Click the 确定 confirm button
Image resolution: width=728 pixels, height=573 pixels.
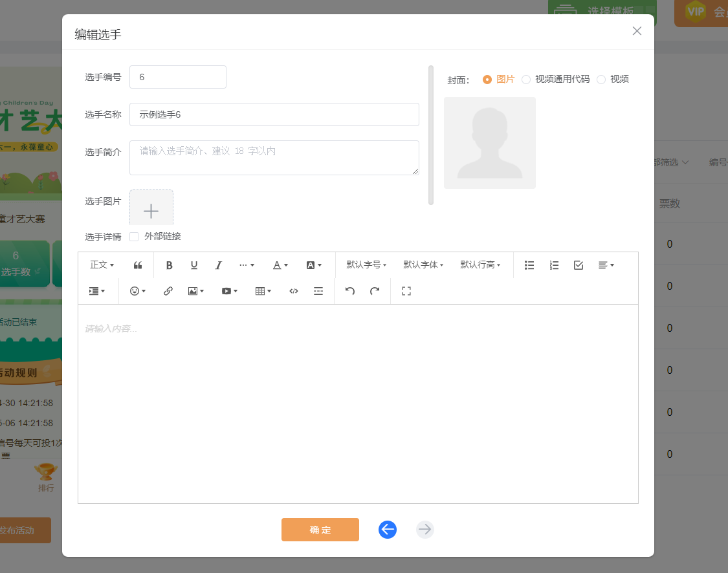[x=320, y=530]
